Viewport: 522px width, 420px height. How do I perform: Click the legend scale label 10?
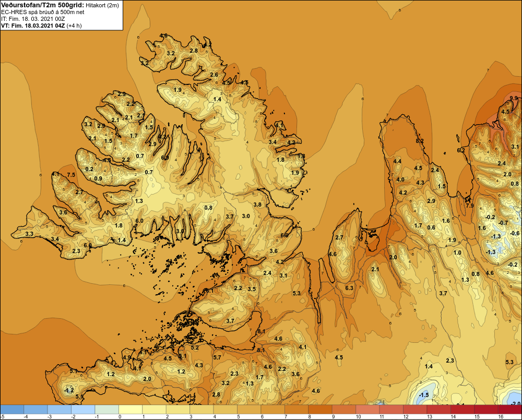359,417
